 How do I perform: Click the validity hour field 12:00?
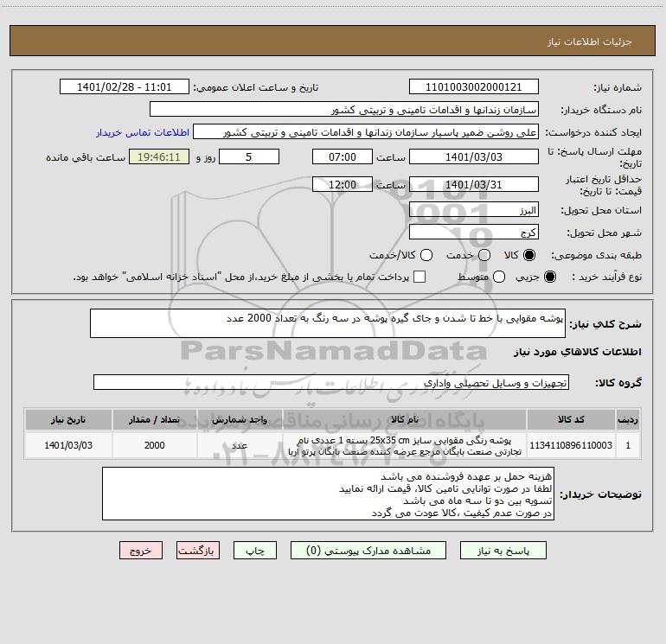(x=343, y=184)
